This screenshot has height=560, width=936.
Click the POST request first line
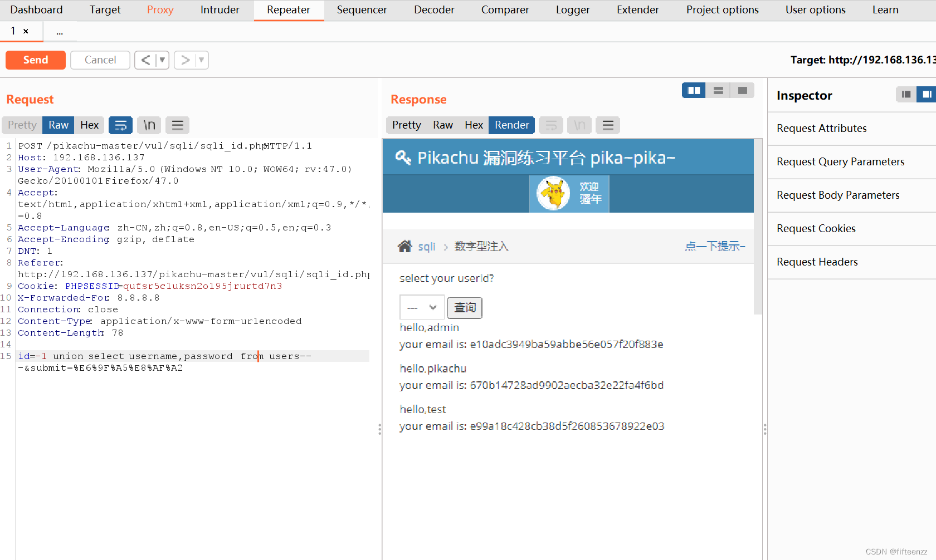[165, 146]
